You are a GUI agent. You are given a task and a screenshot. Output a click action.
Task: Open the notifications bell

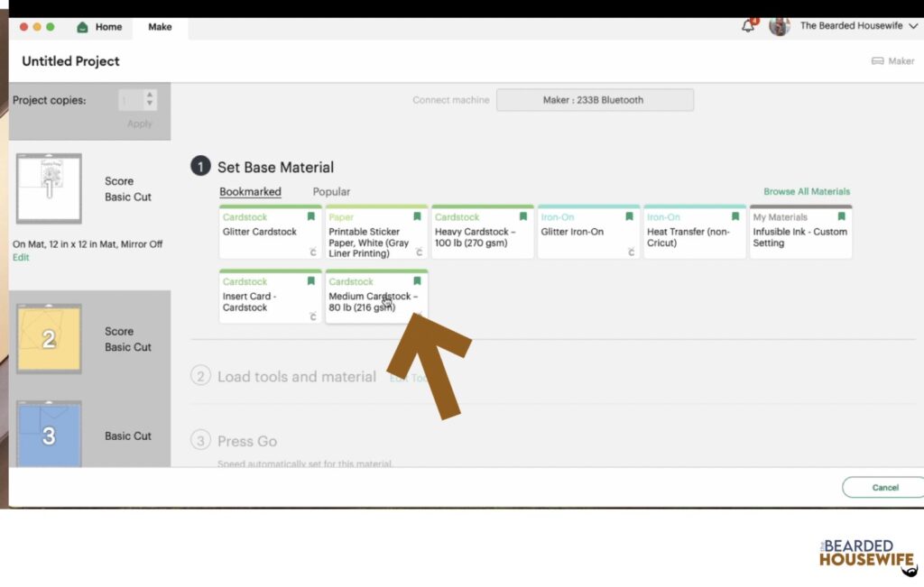748,26
